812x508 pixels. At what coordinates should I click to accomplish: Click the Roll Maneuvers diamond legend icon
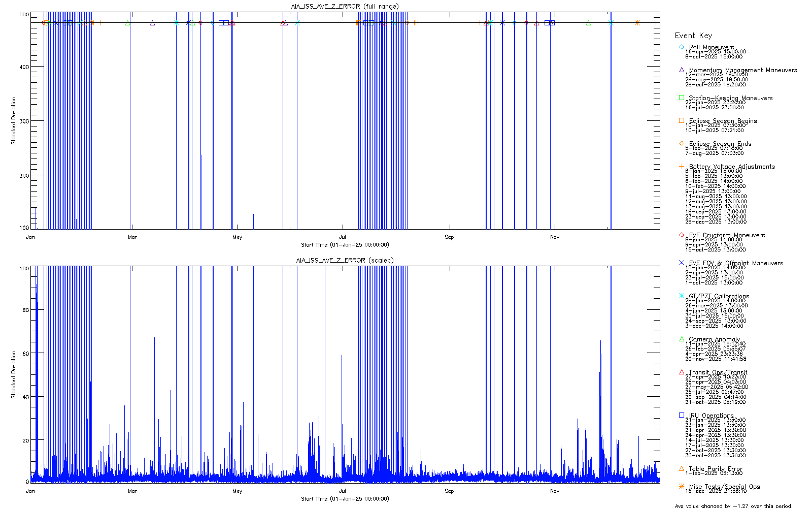[x=681, y=47]
